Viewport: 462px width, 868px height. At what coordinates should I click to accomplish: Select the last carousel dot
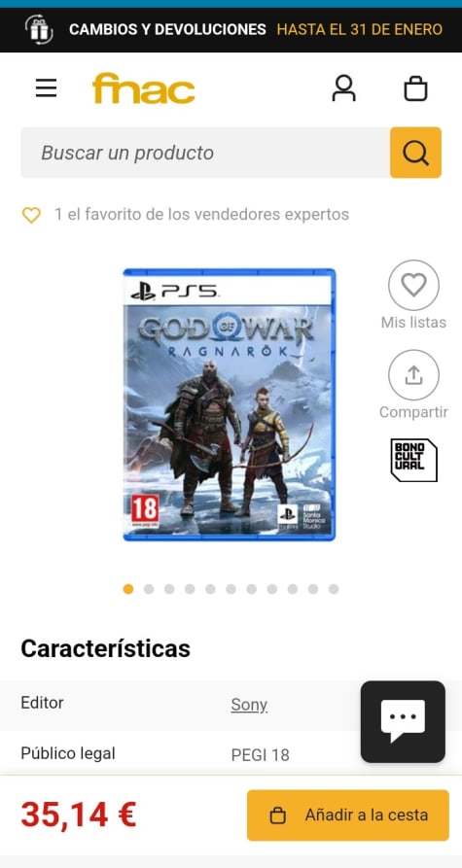(x=334, y=589)
